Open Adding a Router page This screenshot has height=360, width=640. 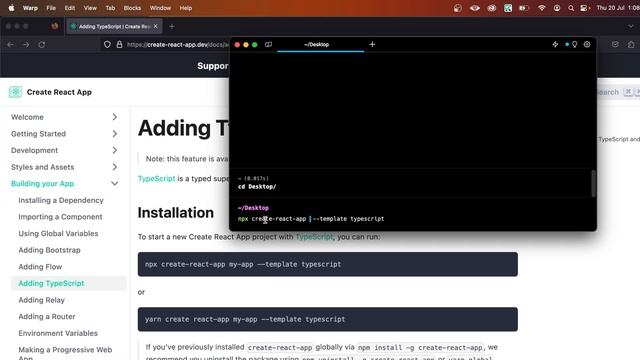click(47, 316)
